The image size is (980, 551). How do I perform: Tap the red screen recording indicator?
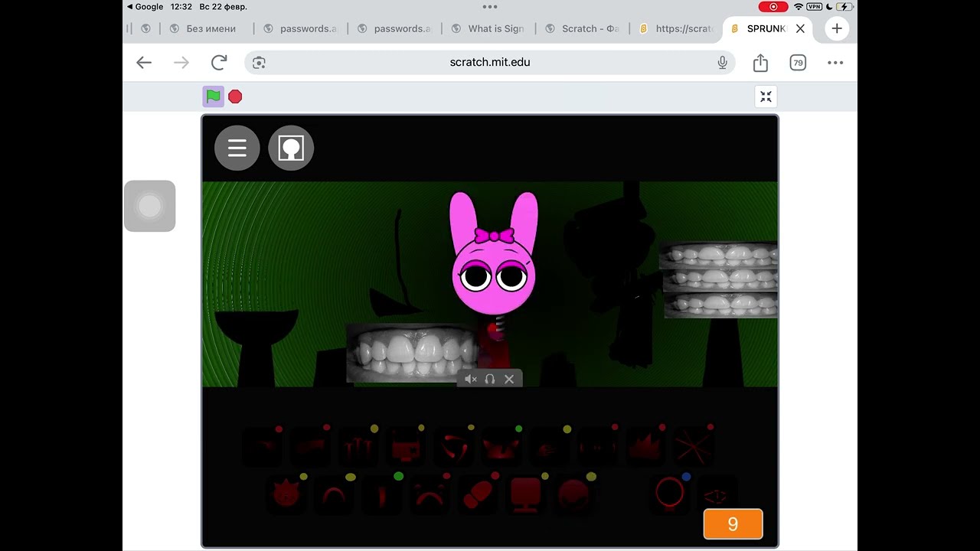click(x=773, y=6)
